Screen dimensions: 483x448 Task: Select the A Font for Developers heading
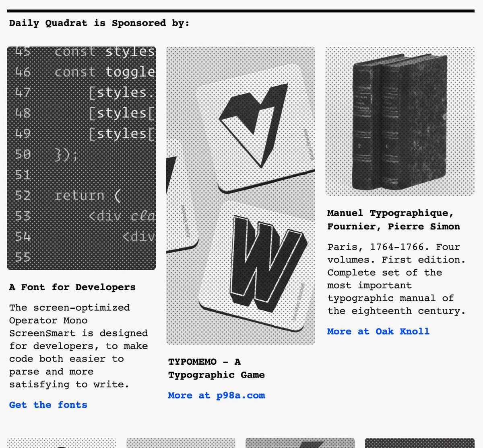tap(72, 287)
